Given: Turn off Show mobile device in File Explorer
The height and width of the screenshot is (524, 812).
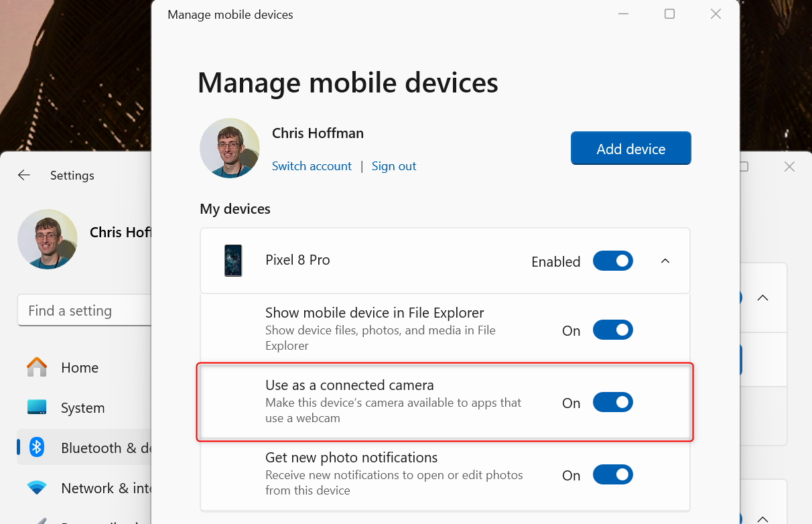Looking at the screenshot, I should (x=612, y=330).
